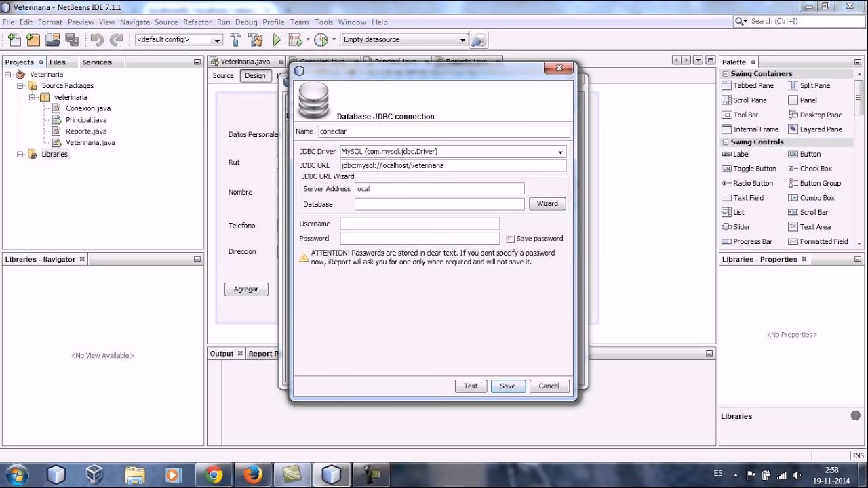Run the project using the green arrow icon
This screenshot has width=868, height=488.
click(x=276, y=39)
